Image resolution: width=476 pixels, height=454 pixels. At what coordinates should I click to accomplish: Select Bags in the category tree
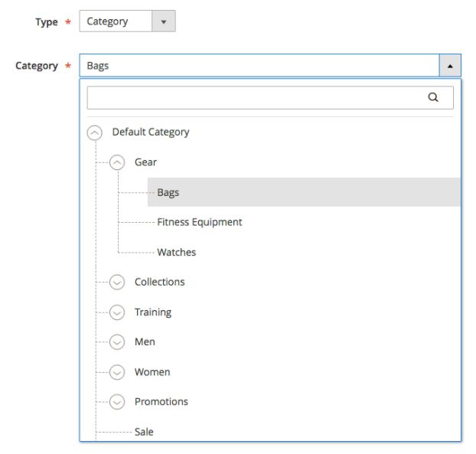coord(168,192)
